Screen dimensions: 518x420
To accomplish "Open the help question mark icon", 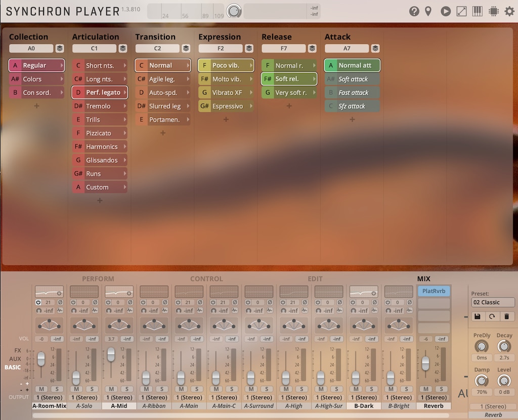I will (x=414, y=11).
